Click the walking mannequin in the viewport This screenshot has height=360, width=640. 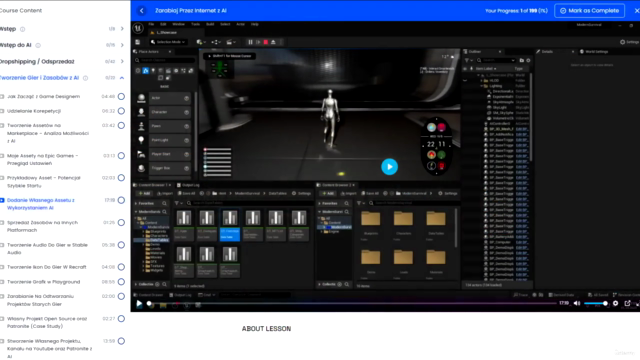click(329, 118)
